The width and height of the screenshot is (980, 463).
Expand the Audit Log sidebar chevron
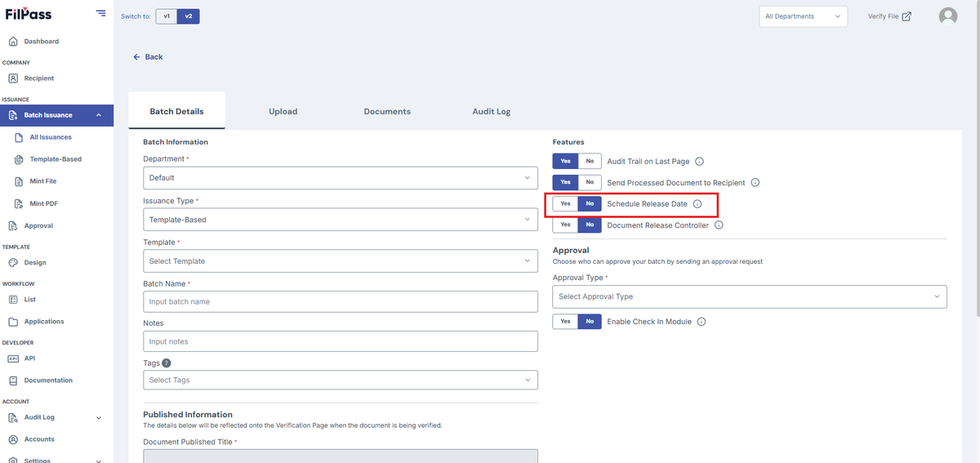(99, 417)
